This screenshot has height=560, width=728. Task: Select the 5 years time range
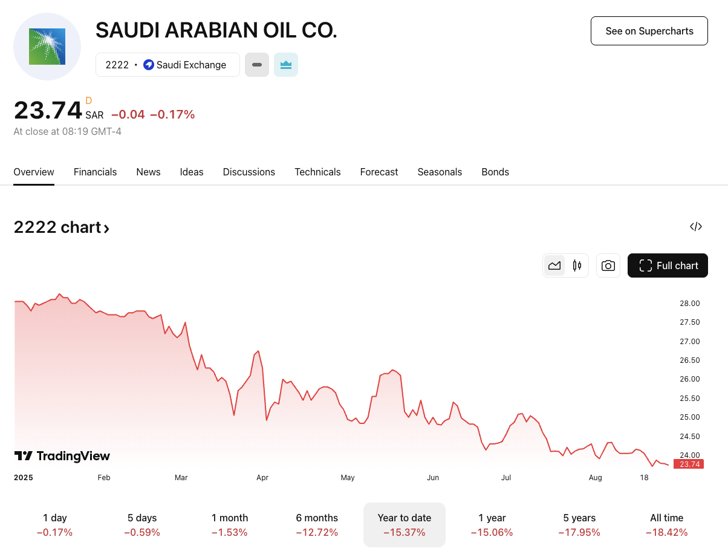(579, 525)
